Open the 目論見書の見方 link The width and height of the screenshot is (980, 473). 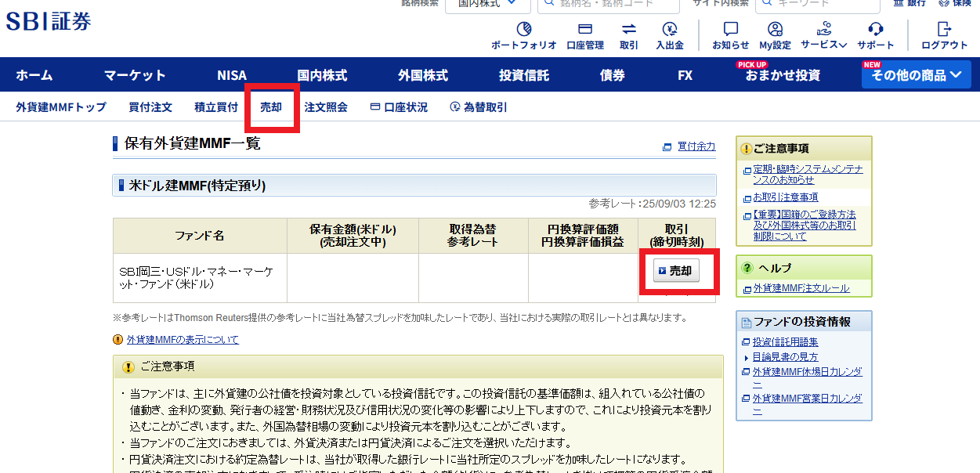click(x=786, y=357)
